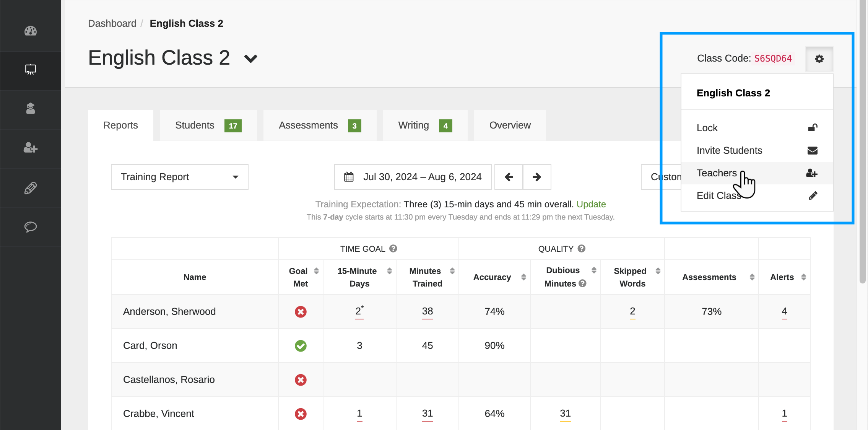The image size is (868, 430).
Task: Advance to next date range arrow
Action: (x=537, y=177)
